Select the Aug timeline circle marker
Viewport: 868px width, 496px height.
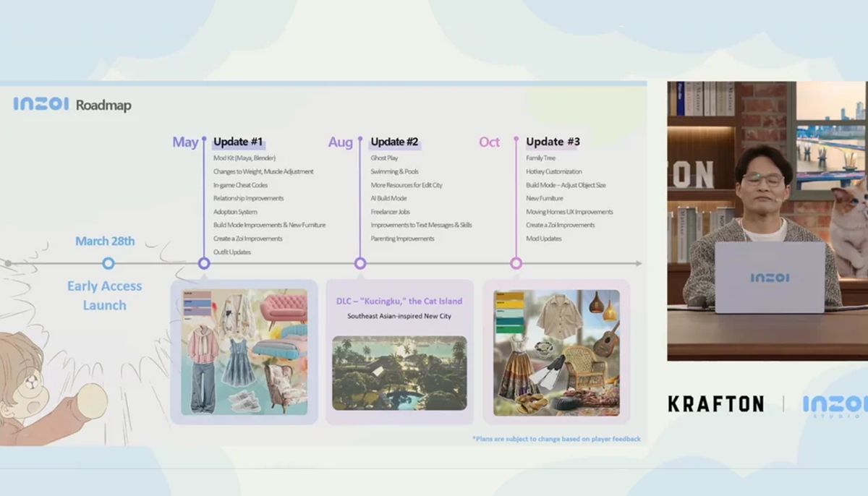tap(360, 263)
